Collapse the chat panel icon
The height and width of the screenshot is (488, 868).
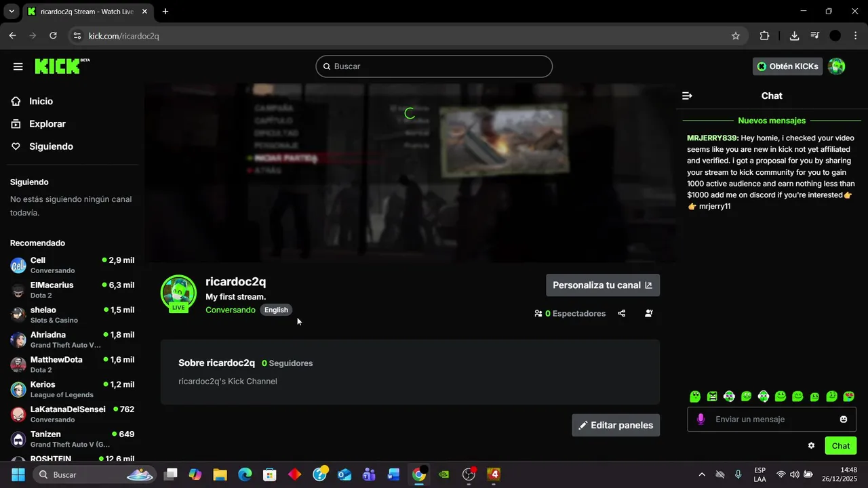687,96
